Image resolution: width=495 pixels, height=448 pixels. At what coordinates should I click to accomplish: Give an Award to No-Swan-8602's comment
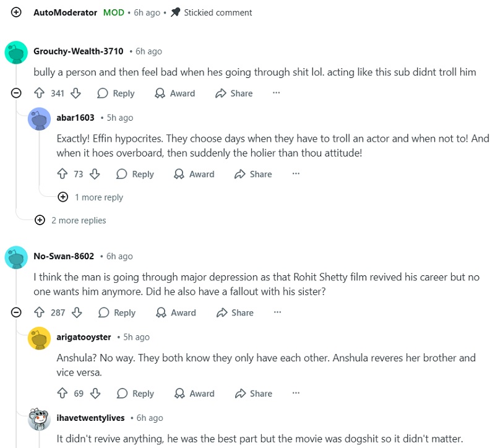(x=176, y=312)
